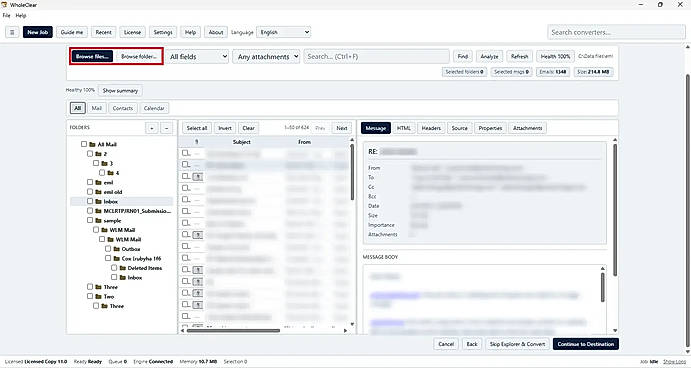The width and height of the screenshot is (691, 368).
Task: Click folder icon beside folder 2
Action: (98, 154)
